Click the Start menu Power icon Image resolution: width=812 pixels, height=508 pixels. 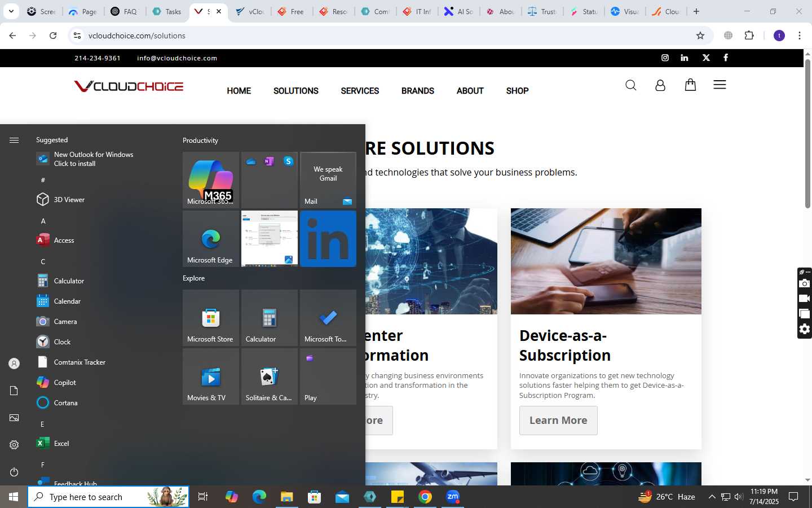(14, 472)
